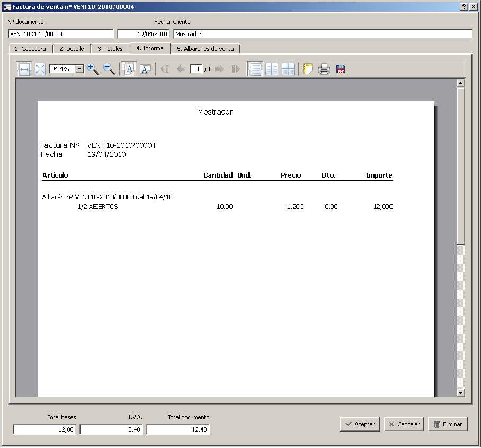Screen dimensions: 481x448
Task: Enable single page view mode
Action: 256,69
